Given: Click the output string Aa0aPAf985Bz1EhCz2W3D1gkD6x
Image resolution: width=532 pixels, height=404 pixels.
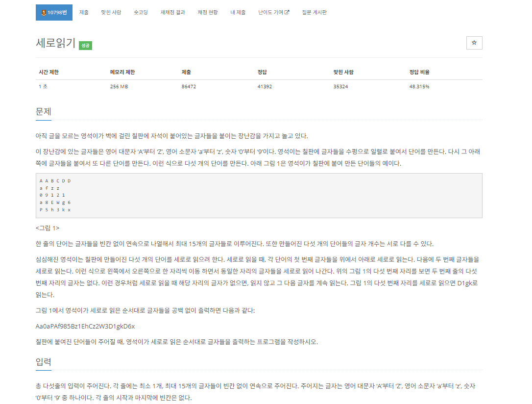Looking at the screenshot, I should 85,326.
